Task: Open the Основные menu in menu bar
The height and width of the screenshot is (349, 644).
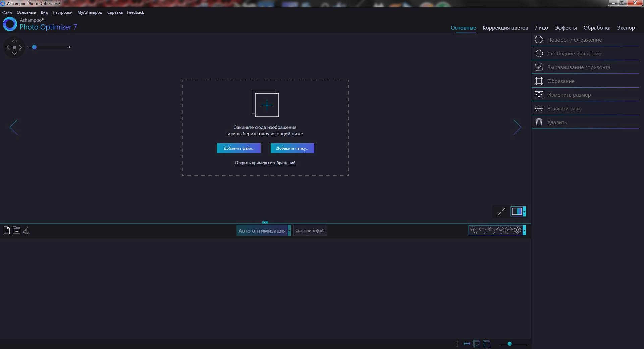Action: 26,12
